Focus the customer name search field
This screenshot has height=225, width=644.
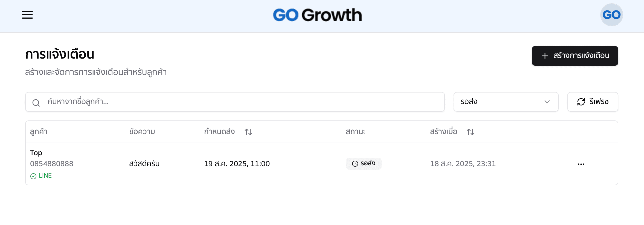(x=241, y=102)
